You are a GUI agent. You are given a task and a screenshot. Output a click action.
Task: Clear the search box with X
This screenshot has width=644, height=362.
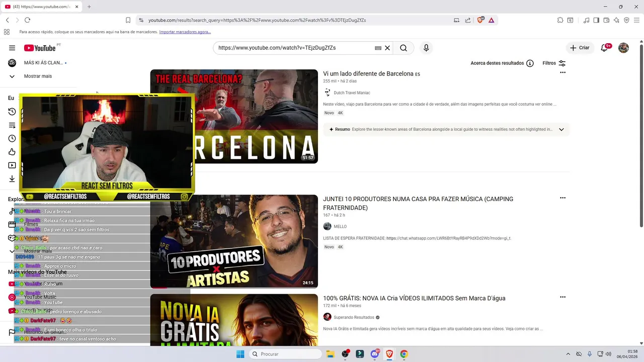pyautogui.click(x=387, y=48)
